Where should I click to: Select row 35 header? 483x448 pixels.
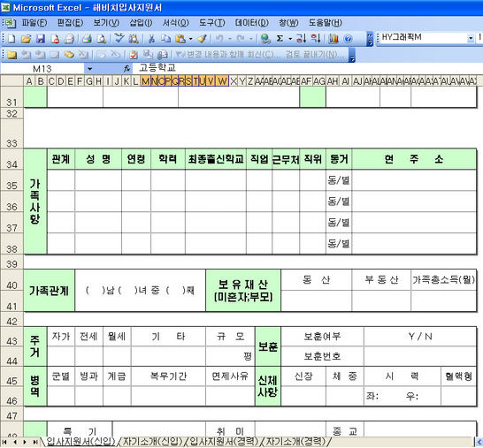[11, 180]
